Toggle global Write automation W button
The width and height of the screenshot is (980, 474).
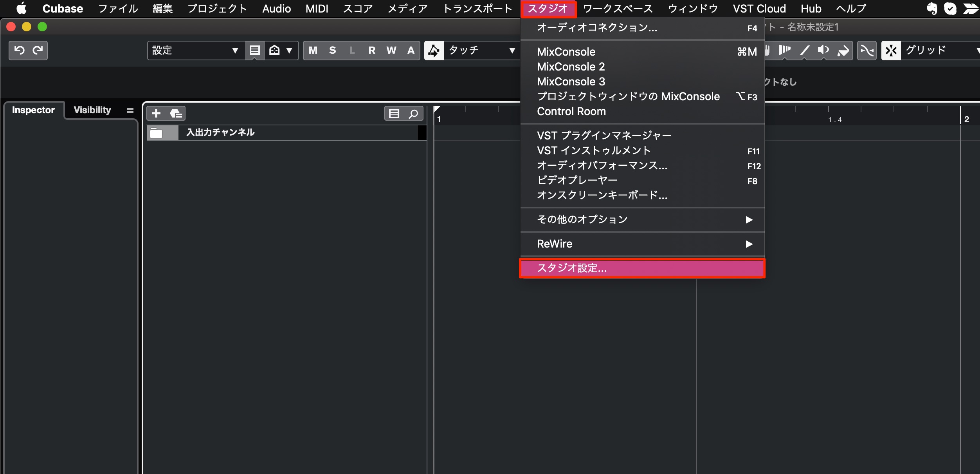(x=391, y=50)
